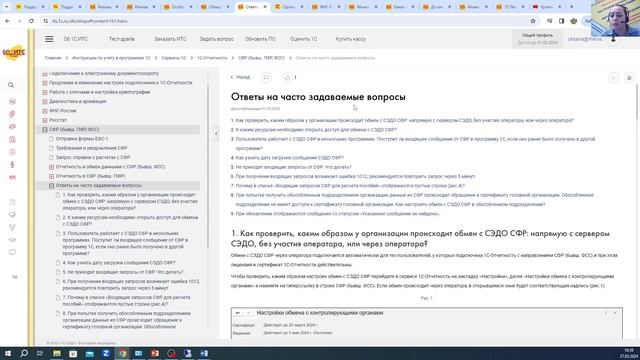Image resolution: width=640 pixels, height=360 pixels.
Task: Click the chat icon at bottom of sidebar
Action: 12,253
